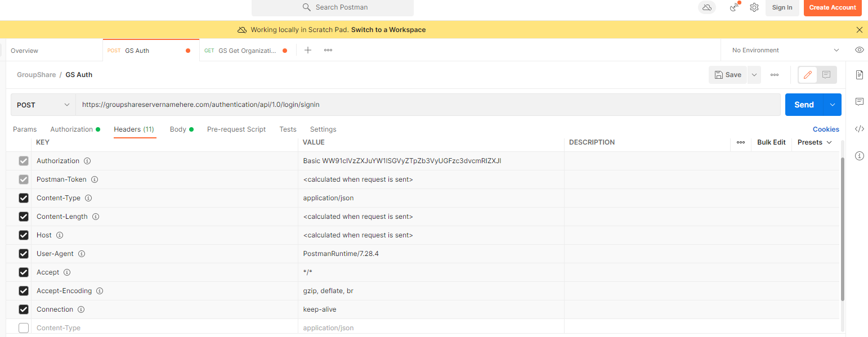Open headers table column options ellipsis
Screen dimensions: 868x337
point(741,142)
